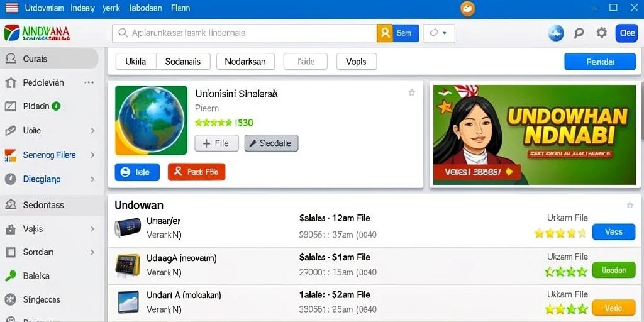
Task: Click the orange avatar icon in title bar
Action: (x=467, y=8)
